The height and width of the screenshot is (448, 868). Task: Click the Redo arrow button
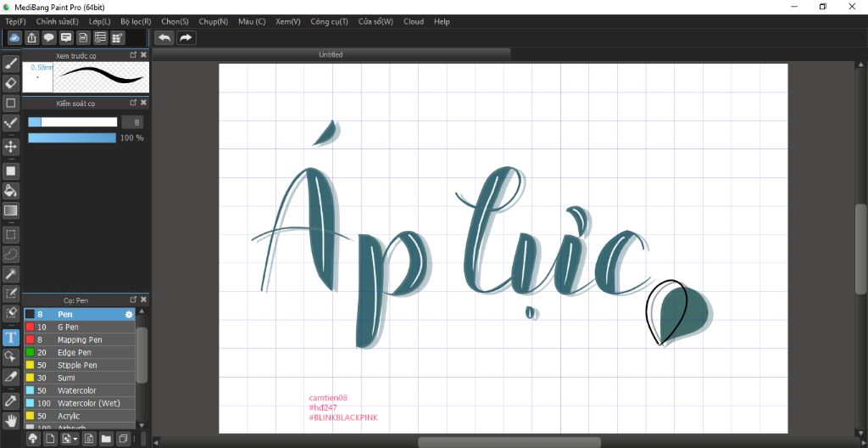coord(186,37)
